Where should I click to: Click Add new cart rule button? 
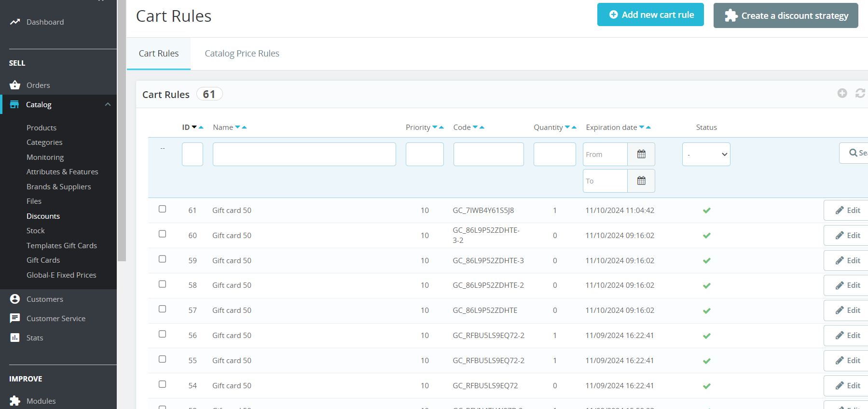[650, 15]
